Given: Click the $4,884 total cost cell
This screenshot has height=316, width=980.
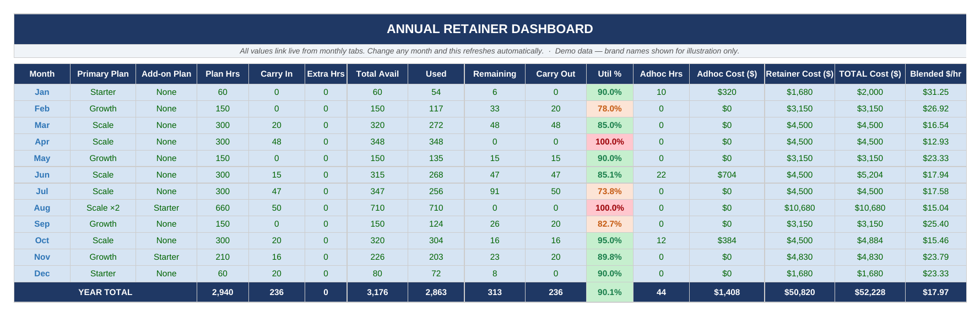Looking at the screenshot, I should (x=870, y=240).
